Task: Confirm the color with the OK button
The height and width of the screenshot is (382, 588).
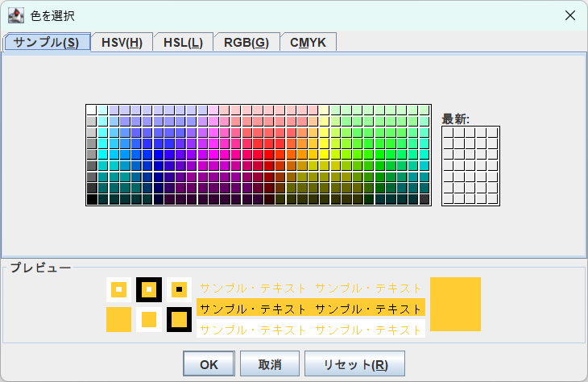Action: click(x=209, y=363)
